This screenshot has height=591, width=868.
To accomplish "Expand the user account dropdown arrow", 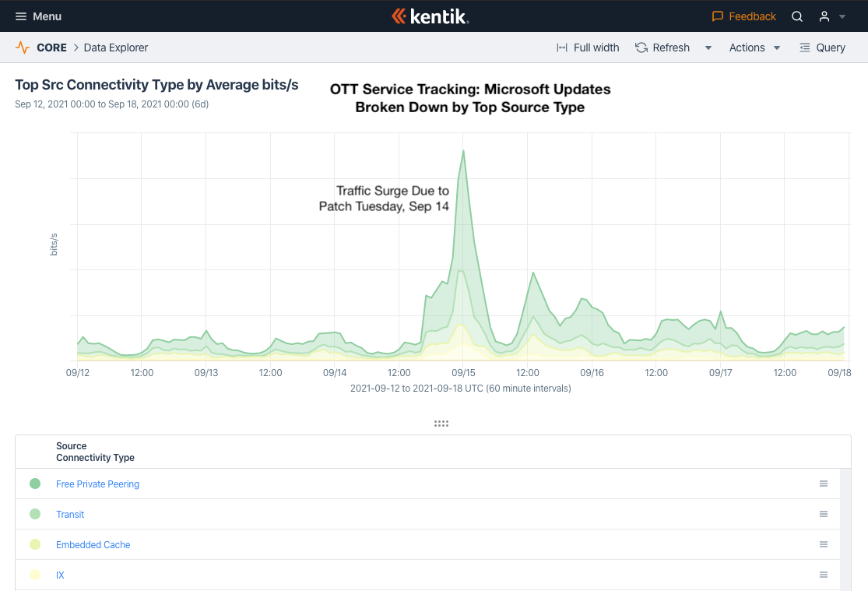I will 842,16.
